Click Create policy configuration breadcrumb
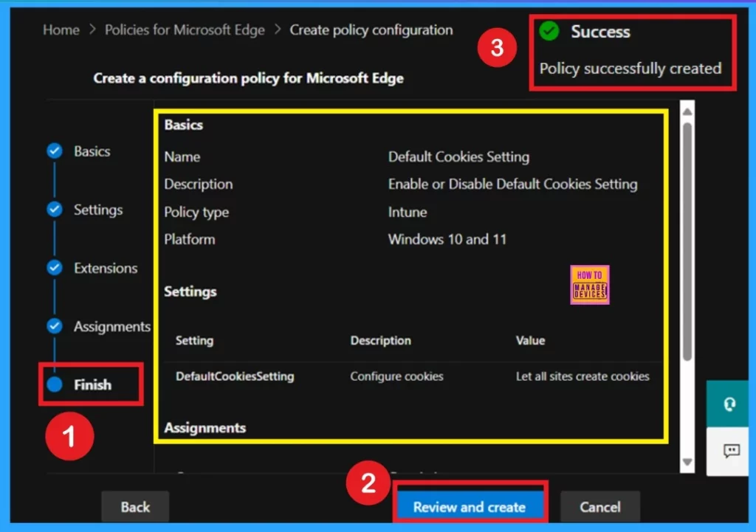Image resolution: width=756 pixels, height=532 pixels. point(371,30)
